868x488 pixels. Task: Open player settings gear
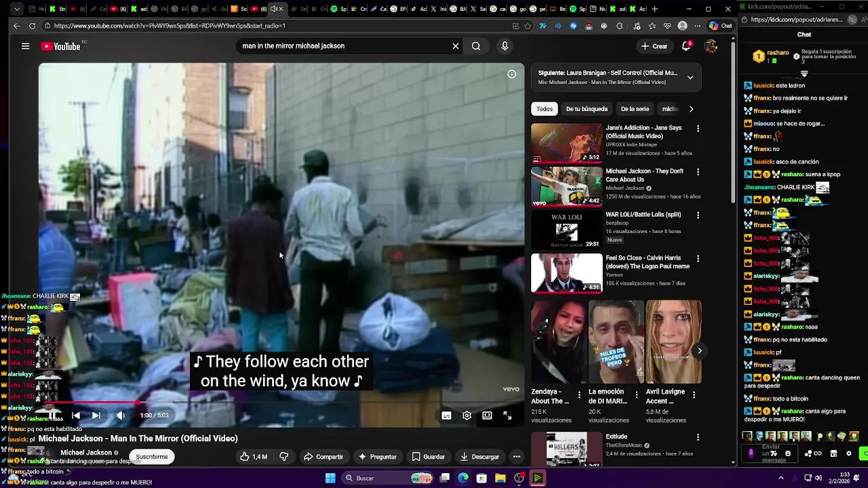(x=467, y=415)
